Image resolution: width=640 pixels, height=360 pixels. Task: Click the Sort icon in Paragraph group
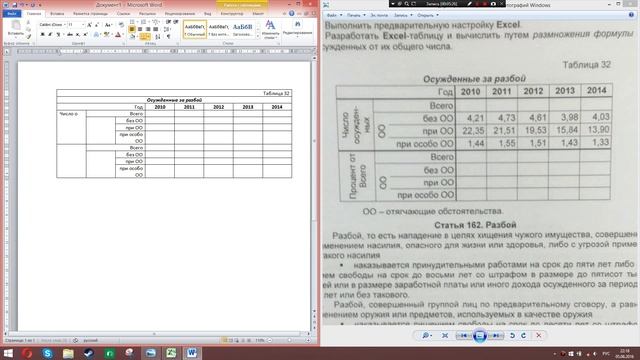point(158,37)
